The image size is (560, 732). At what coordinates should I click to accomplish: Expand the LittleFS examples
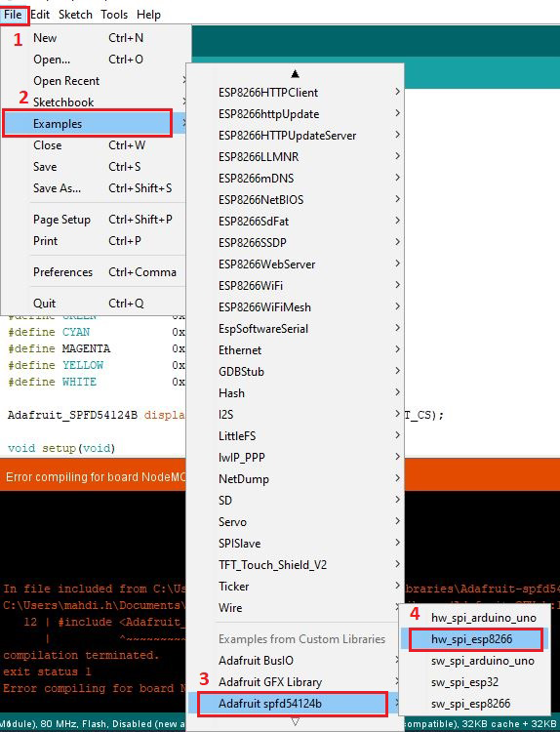(x=295, y=436)
